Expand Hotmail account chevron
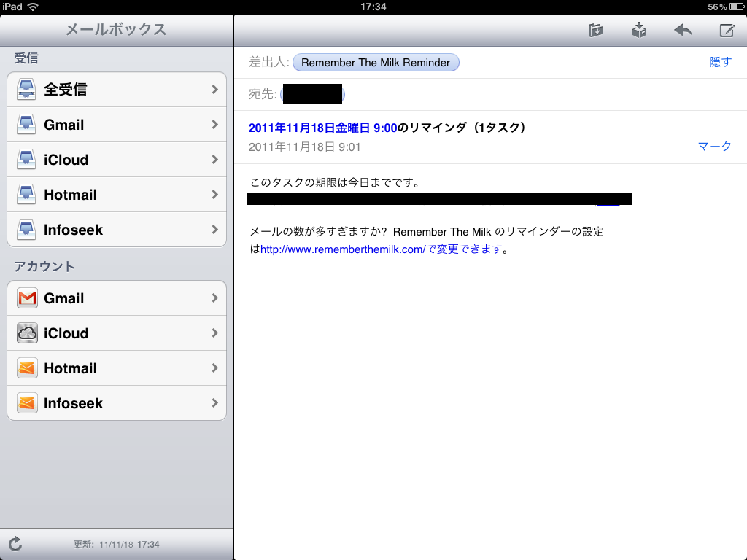747x560 pixels. pos(215,367)
